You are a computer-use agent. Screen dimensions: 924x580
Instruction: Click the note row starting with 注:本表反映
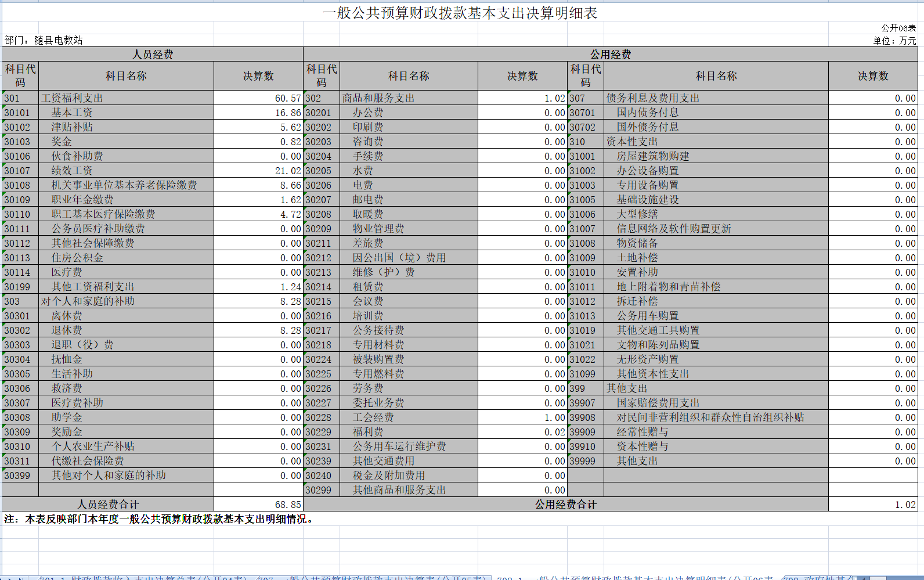tap(460, 519)
